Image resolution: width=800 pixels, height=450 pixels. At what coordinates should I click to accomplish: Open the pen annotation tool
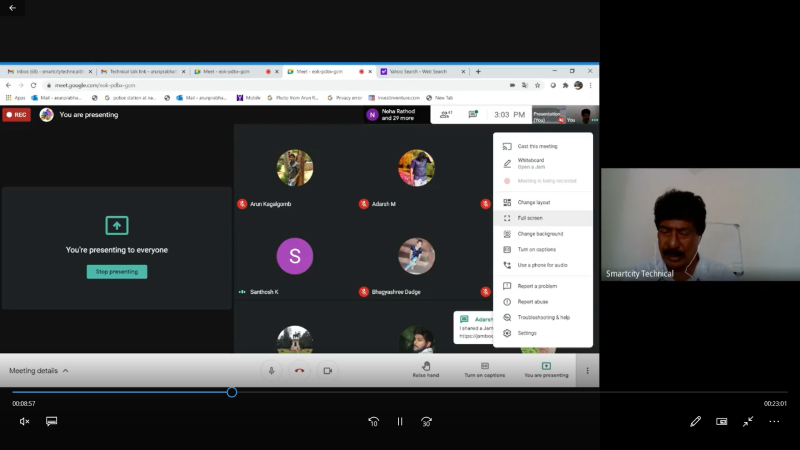coord(695,421)
